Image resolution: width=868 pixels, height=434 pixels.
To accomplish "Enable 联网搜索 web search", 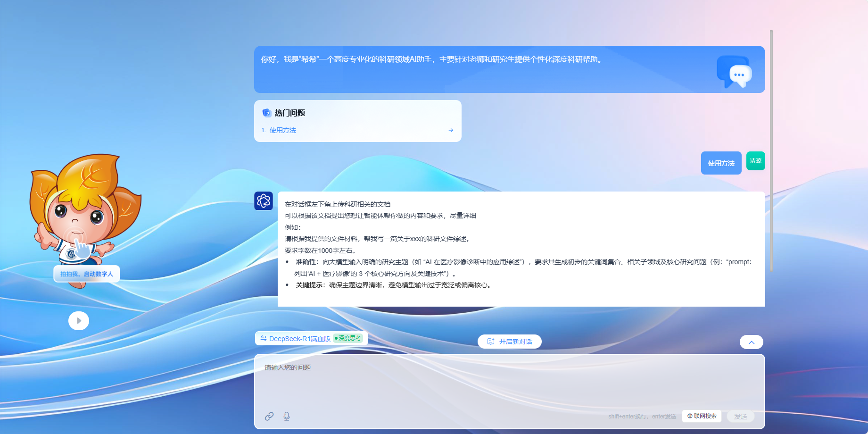I will (x=701, y=416).
